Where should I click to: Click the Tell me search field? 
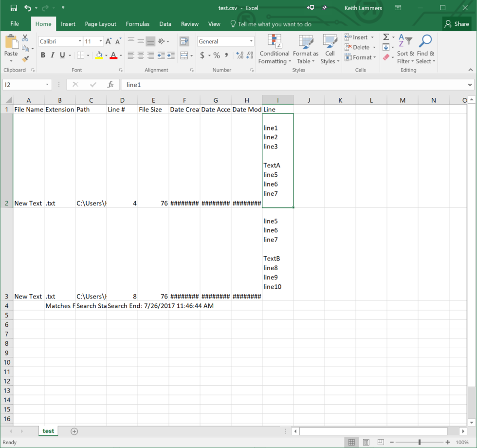(275, 24)
